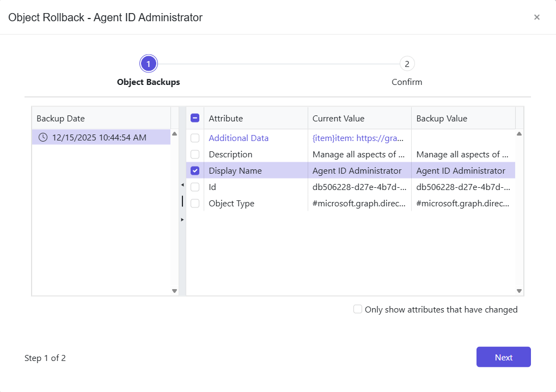Select step circle 1 for Object Backups
Viewport: 556px width, 392px height.
[148, 63]
